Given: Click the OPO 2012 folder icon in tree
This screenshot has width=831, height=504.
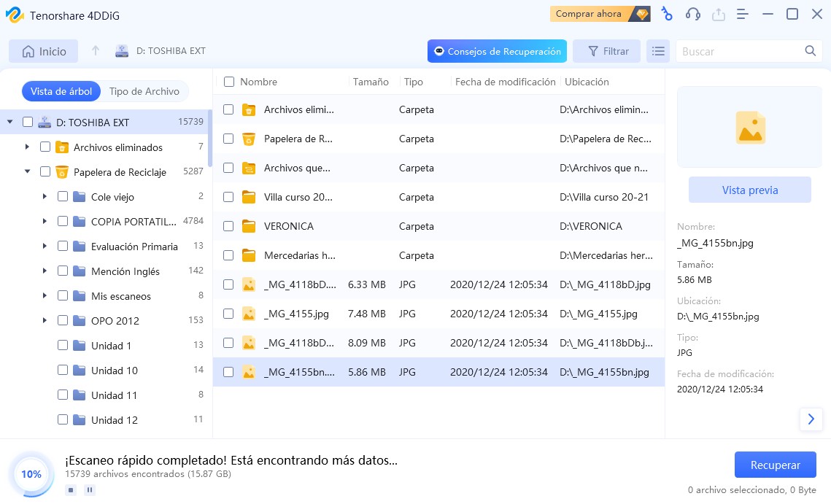Looking at the screenshot, I should tap(80, 321).
